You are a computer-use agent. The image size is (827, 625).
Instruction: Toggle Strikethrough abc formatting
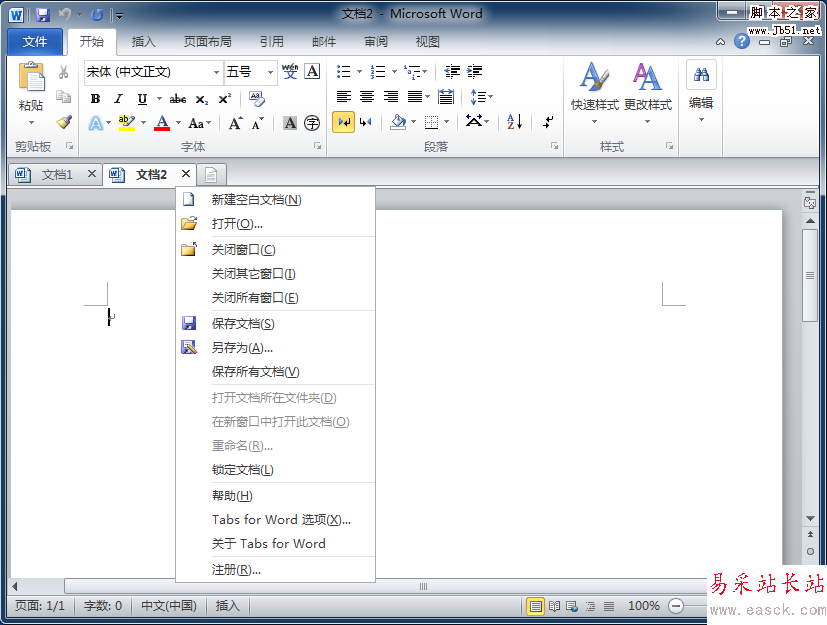point(177,99)
